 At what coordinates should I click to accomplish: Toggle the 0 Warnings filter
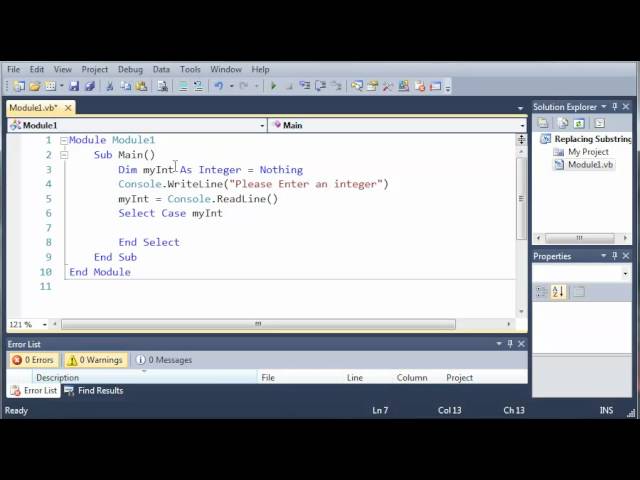95,360
